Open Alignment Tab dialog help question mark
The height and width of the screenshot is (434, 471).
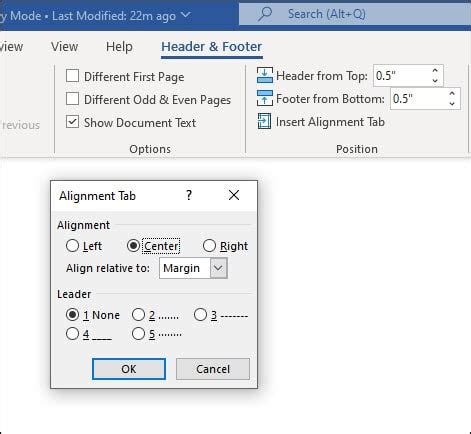tap(189, 195)
